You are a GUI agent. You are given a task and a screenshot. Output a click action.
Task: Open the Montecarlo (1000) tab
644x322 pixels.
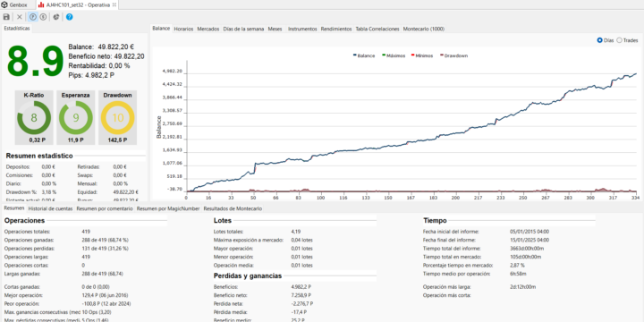[x=424, y=30]
